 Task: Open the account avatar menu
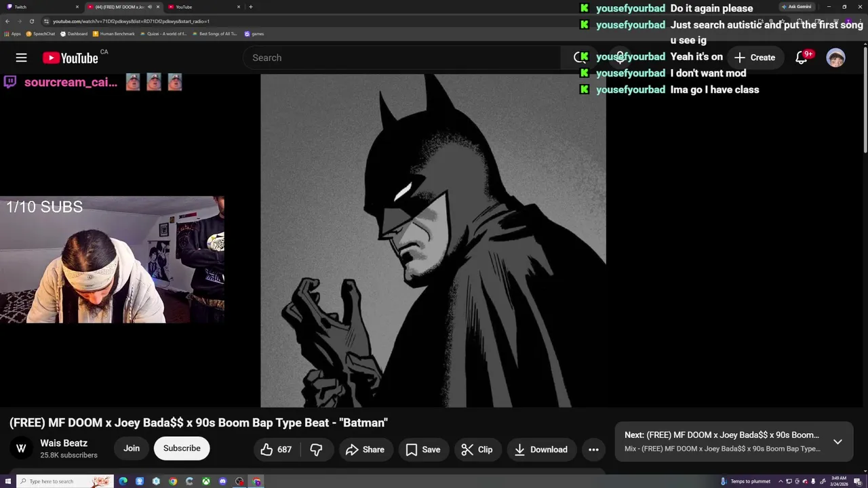click(835, 58)
